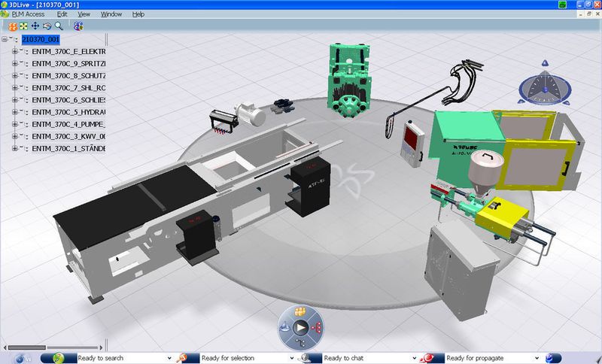Open the Ready for propagate dropdown

pos(537,358)
